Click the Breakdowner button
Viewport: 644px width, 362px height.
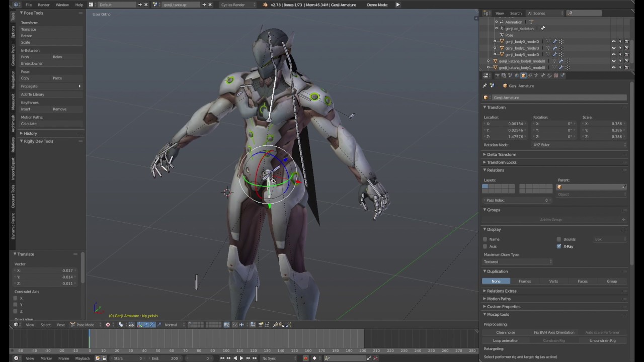50,63
